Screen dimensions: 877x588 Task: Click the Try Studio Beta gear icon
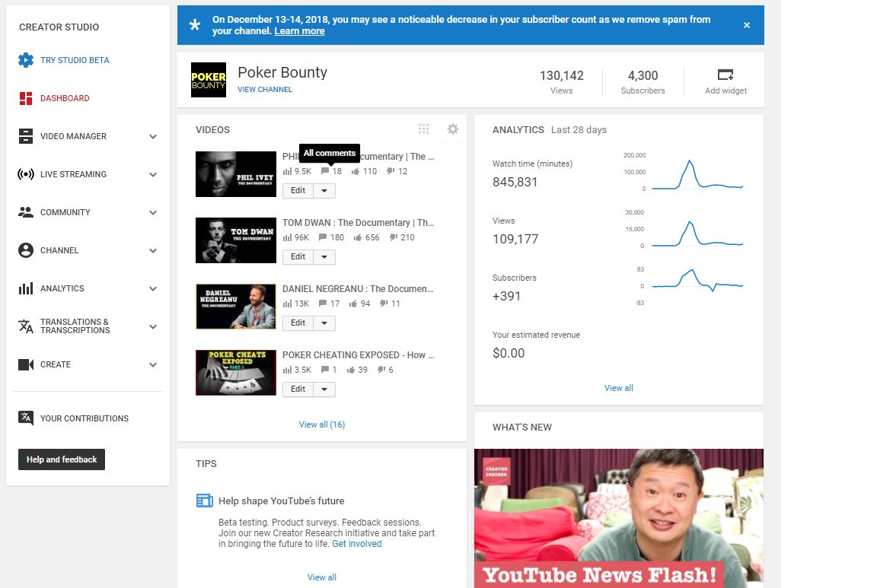(26, 60)
